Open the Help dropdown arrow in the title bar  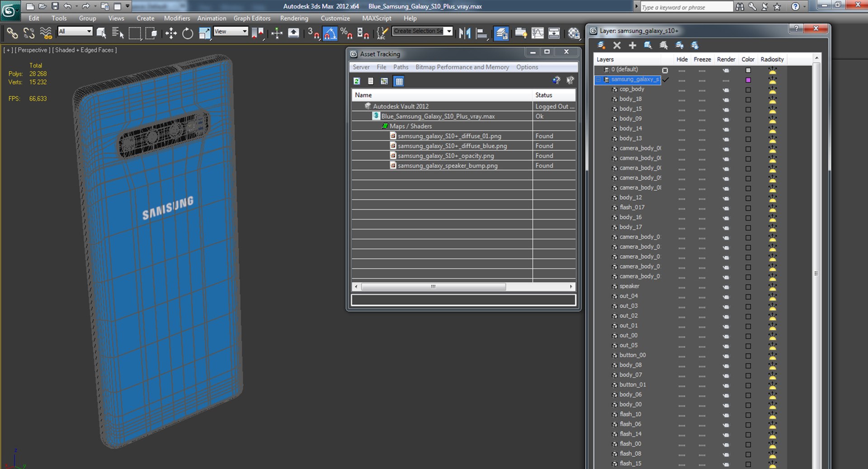coord(805,6)
